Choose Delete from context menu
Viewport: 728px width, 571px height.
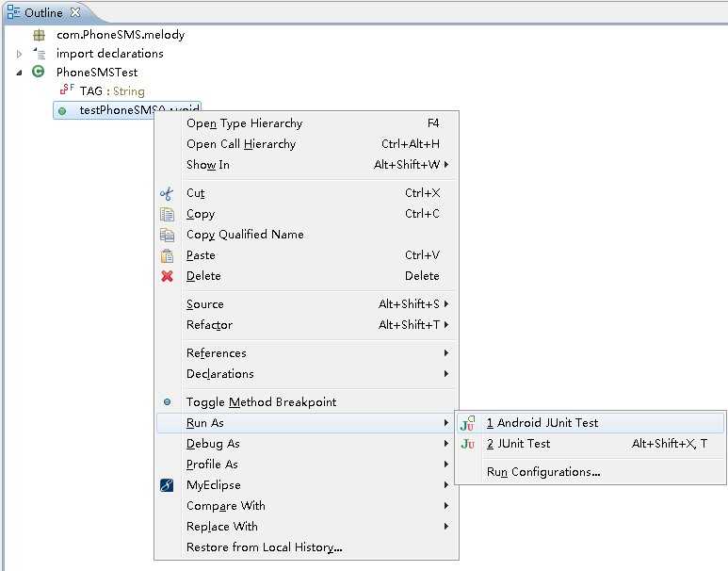point(306,276)
